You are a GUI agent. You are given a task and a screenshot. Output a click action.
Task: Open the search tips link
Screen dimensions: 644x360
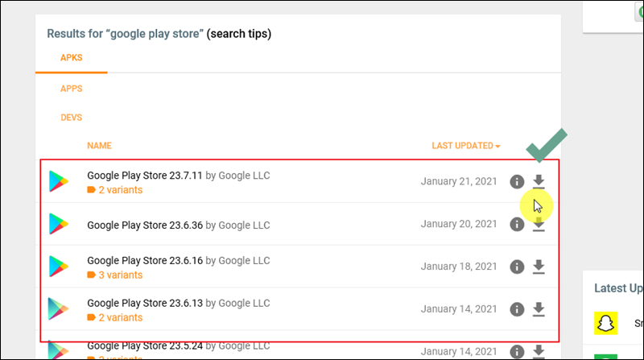click(x=239, y=34)
